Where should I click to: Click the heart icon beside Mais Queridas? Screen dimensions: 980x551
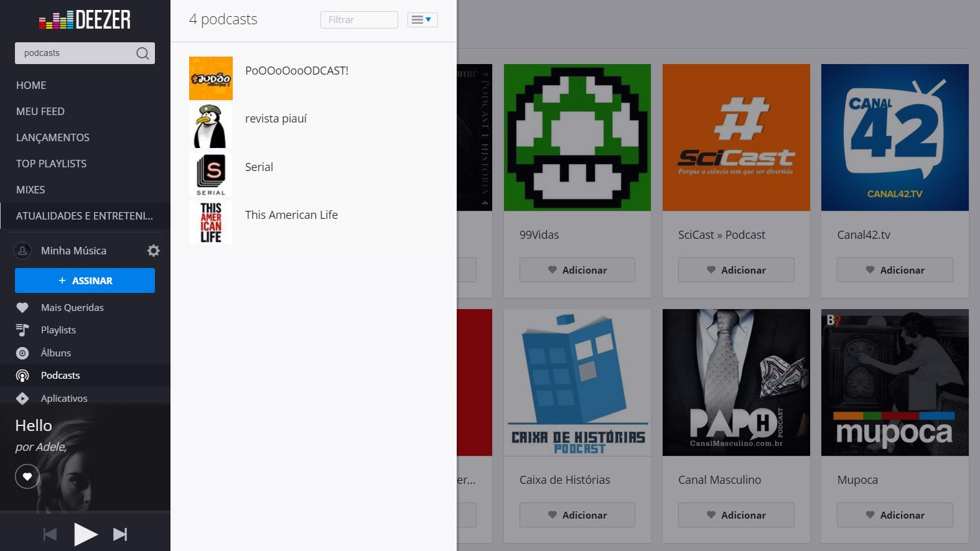point(22,308)
